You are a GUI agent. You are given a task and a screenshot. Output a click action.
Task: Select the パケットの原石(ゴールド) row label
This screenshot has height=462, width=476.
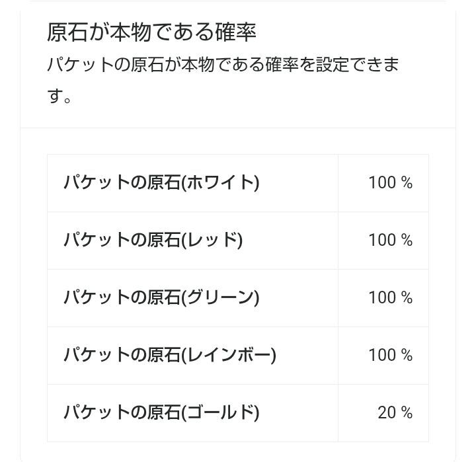161,412
